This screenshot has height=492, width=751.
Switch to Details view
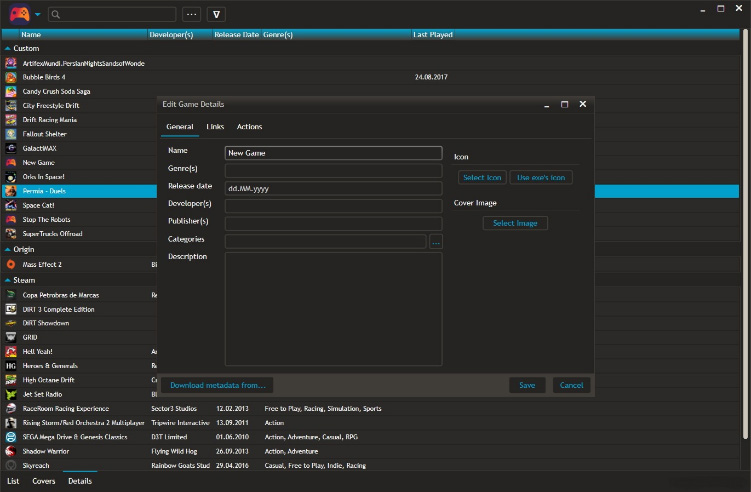point(80,481)
